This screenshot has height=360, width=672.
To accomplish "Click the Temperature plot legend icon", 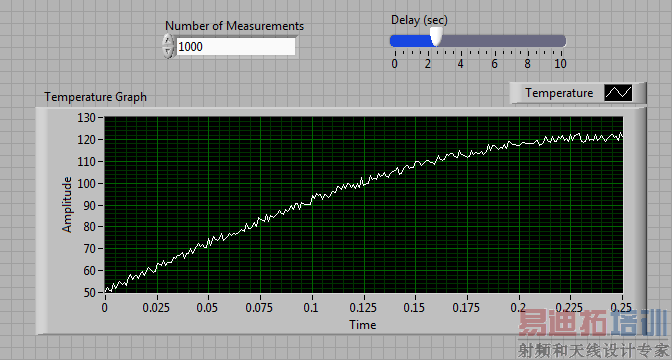I will 618,93.
